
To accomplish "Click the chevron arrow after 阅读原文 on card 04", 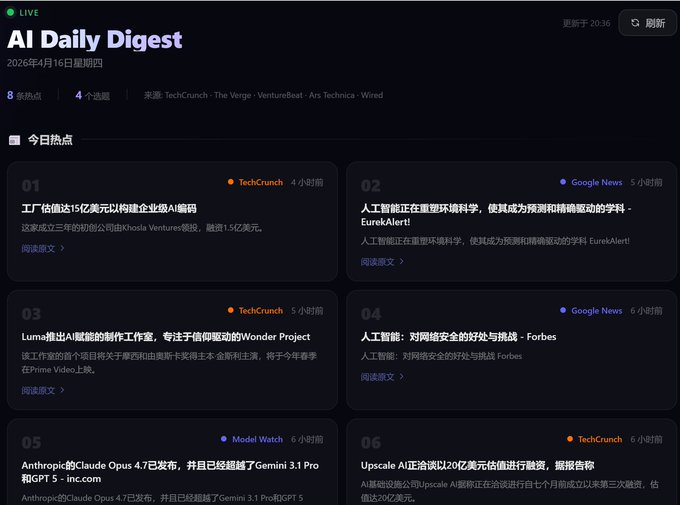I will click(x=402, y=377).
